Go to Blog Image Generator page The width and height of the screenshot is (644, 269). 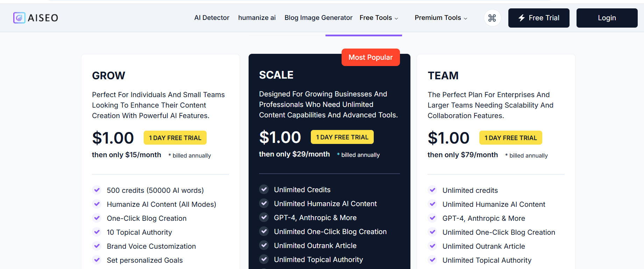coord(318,18)
